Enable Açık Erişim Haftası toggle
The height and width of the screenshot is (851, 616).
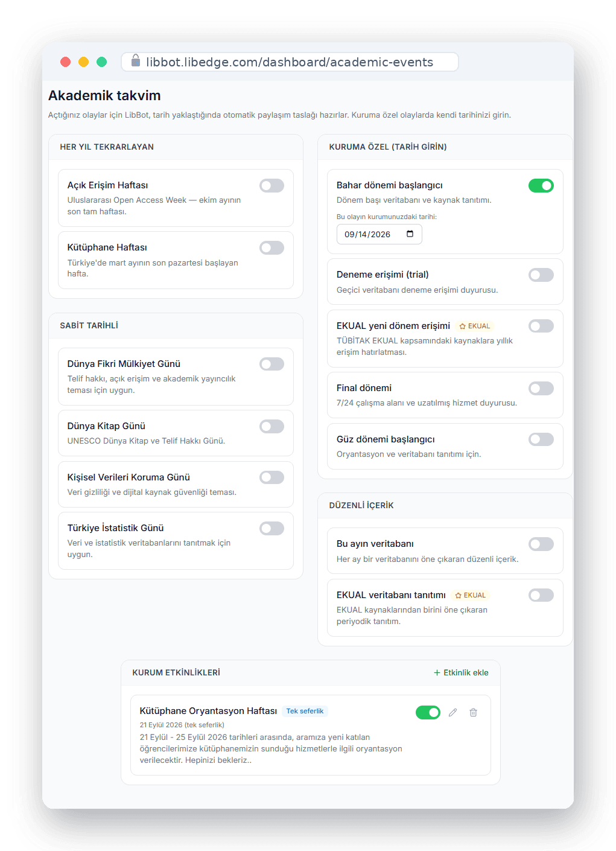coord(271,186)
